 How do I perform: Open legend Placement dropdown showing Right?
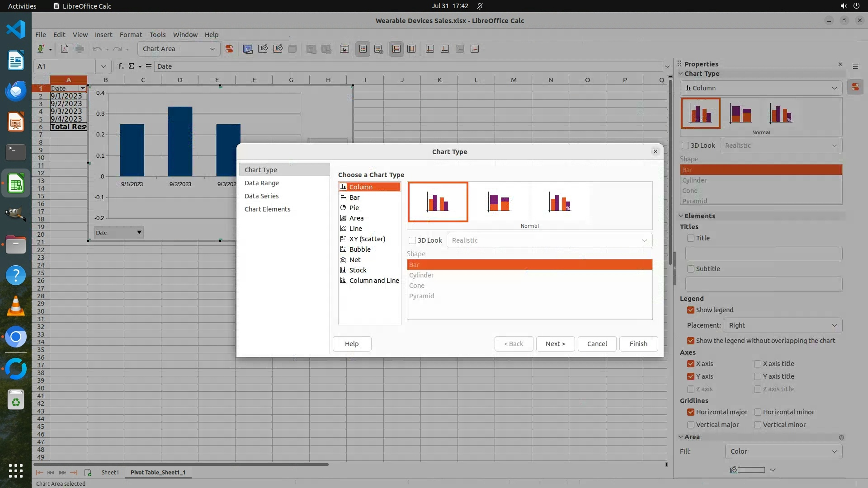[783, 325]
